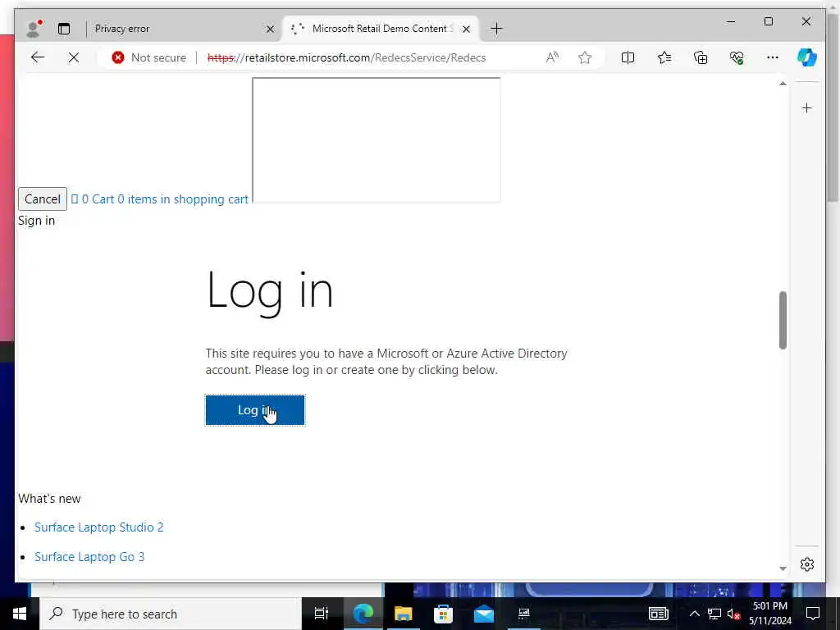Click the Read aloud icon
This screenshot has width=840, height=630.
click(x=552, y=57)
